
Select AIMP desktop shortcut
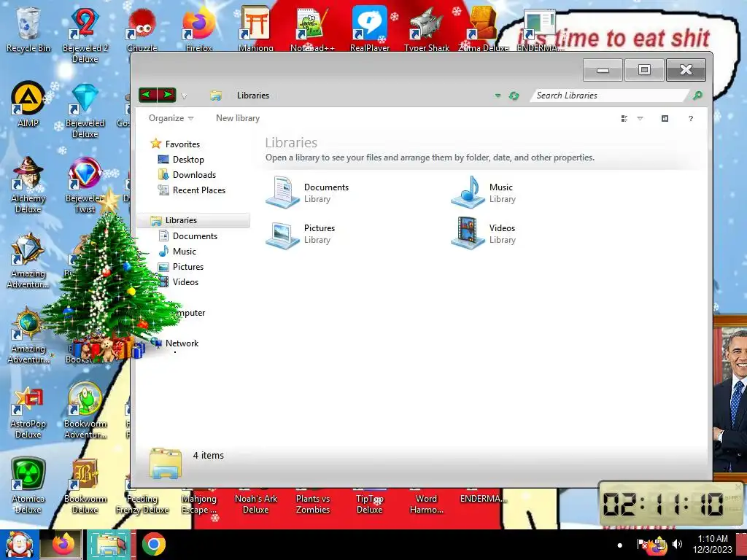coord(28,104)
